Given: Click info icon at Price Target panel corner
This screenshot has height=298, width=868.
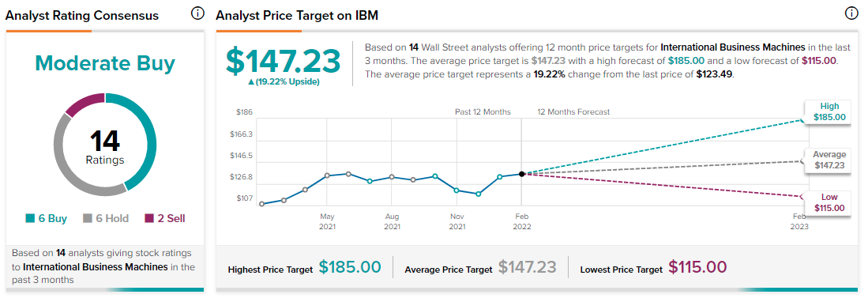Looking at the screenshot, I should pos(851,14).
